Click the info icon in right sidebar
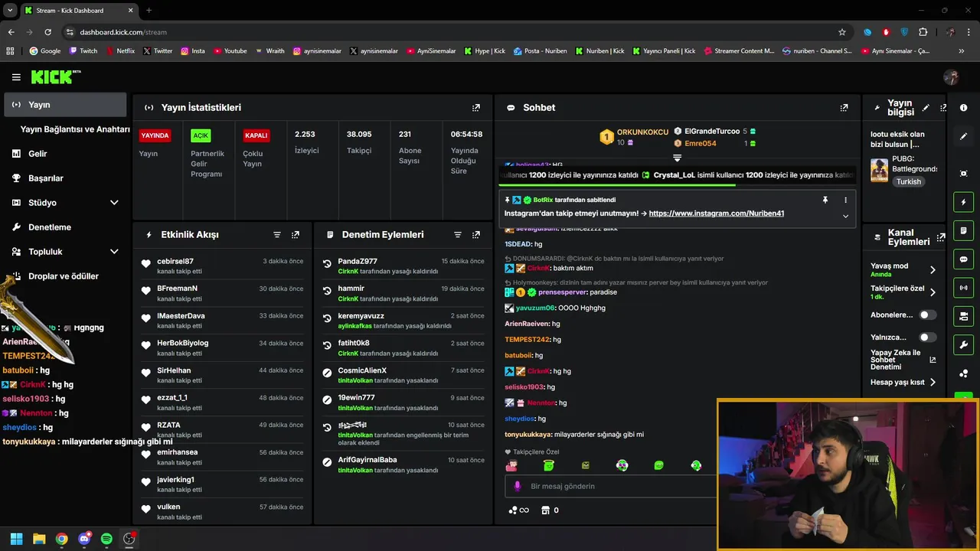This screenshot has width=980, height=551. (964, 108)
